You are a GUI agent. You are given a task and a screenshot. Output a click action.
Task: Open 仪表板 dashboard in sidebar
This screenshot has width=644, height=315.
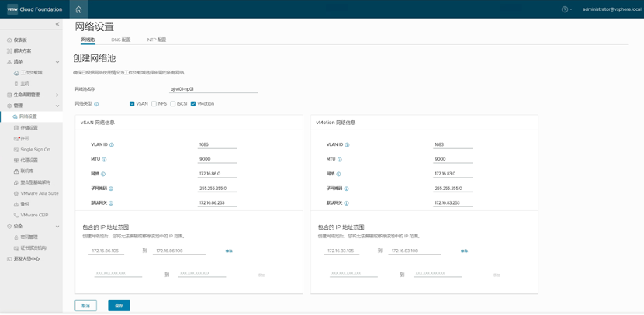point(20,40)
